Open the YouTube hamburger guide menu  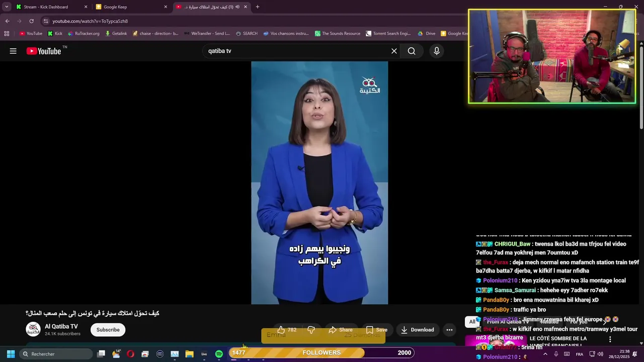13,51
